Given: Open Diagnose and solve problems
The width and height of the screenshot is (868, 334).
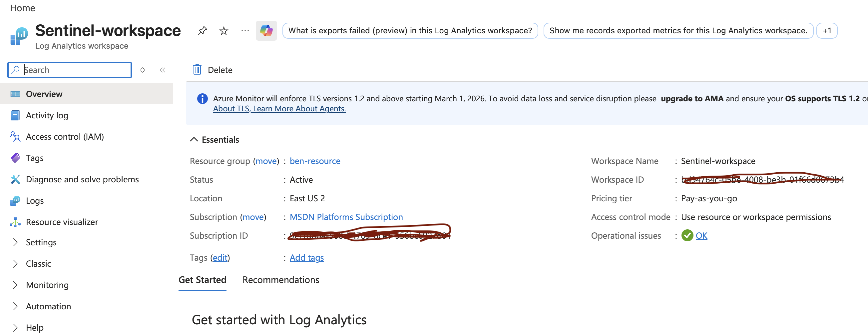Looking at the screenshot, I should (82, 179).
